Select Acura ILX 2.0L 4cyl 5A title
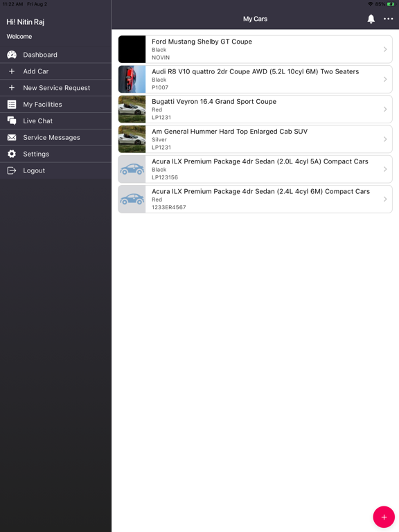The width and height of the screenshot is (399, 532). point(260,161)
